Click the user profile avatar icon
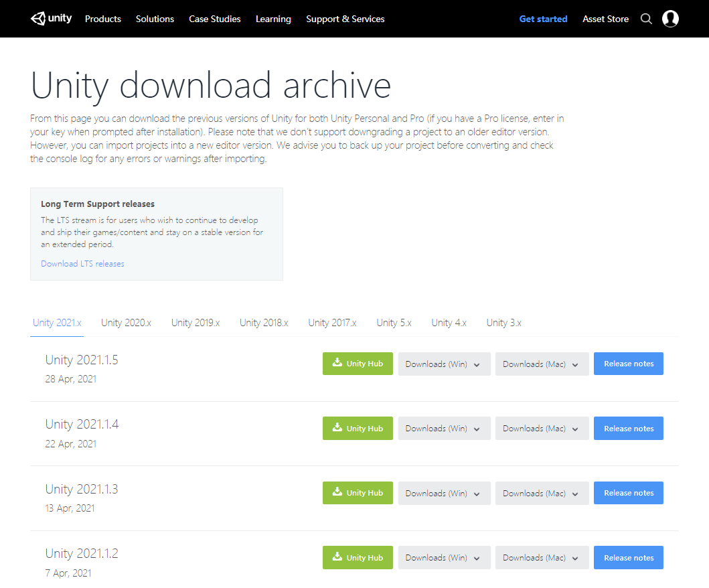 tap(670, 19)
